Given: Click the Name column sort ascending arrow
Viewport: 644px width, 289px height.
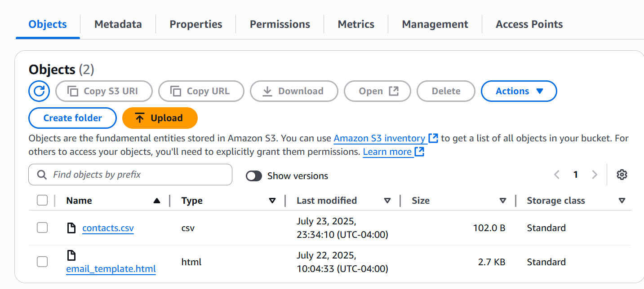Looking at the screenshot, I should coord(156,201).
